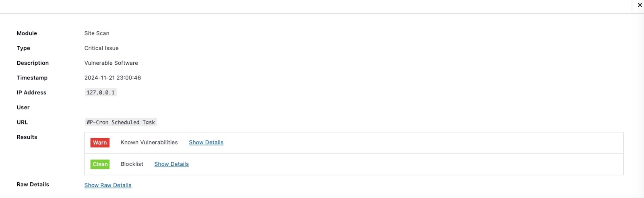
Task: Click the Description field label
Action: (33, 63)
